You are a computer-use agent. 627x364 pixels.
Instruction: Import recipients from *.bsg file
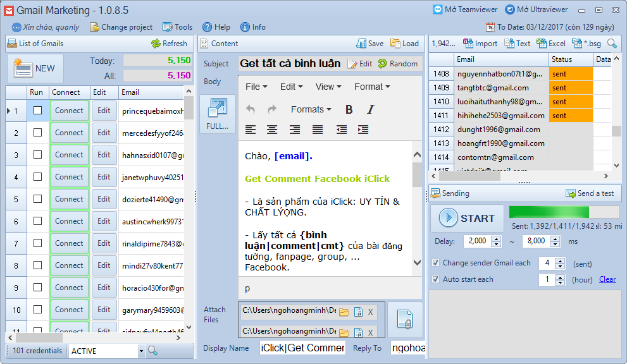pos(587,44)
